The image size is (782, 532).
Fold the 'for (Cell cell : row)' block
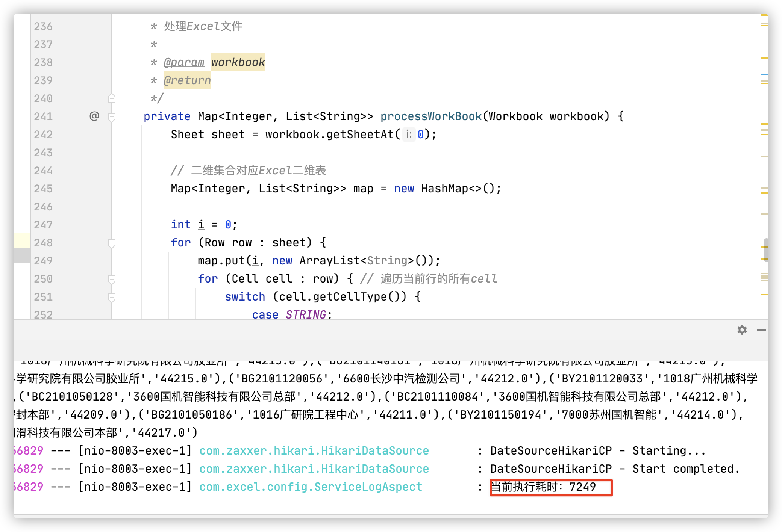[x=112, y=279]
